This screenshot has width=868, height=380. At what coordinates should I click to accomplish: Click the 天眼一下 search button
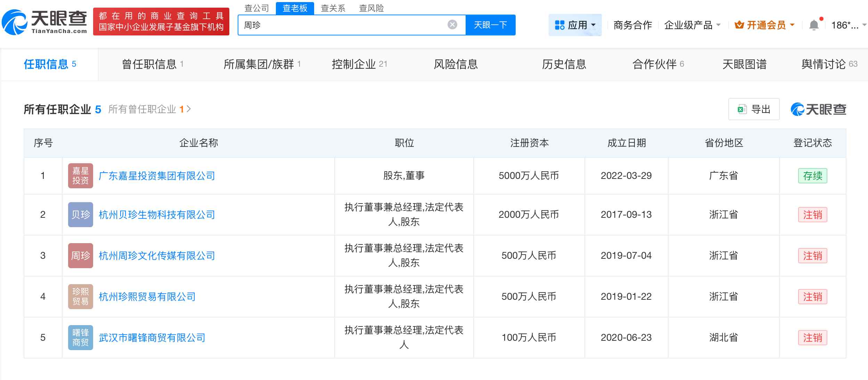[490, 24]
